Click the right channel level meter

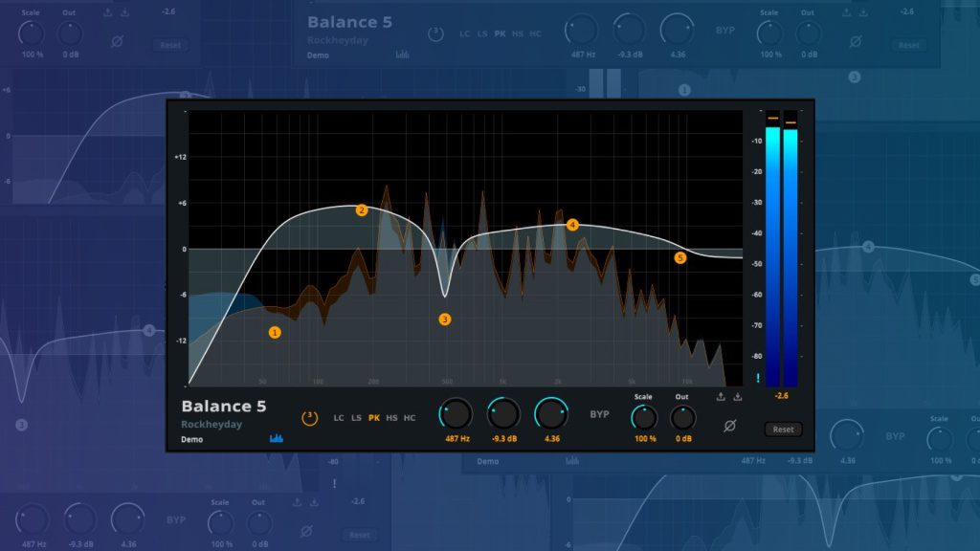[x=791, y=249]
